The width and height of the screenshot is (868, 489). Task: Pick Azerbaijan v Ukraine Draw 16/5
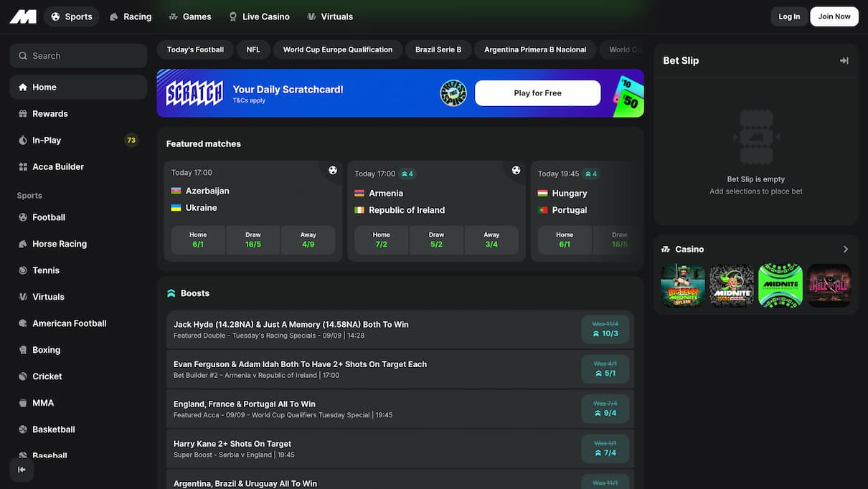(x=253, y=240)
